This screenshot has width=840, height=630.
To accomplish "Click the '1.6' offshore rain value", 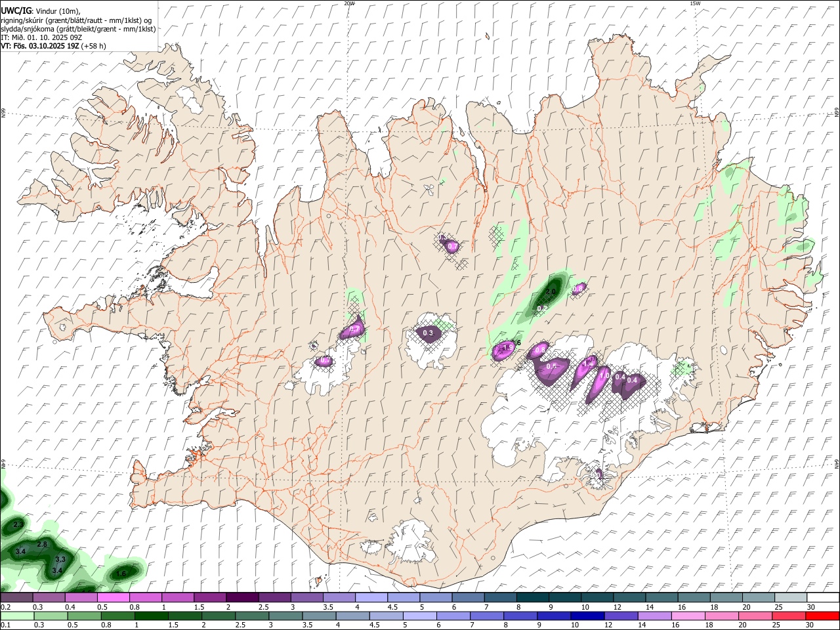I will (x=121, y=574).
